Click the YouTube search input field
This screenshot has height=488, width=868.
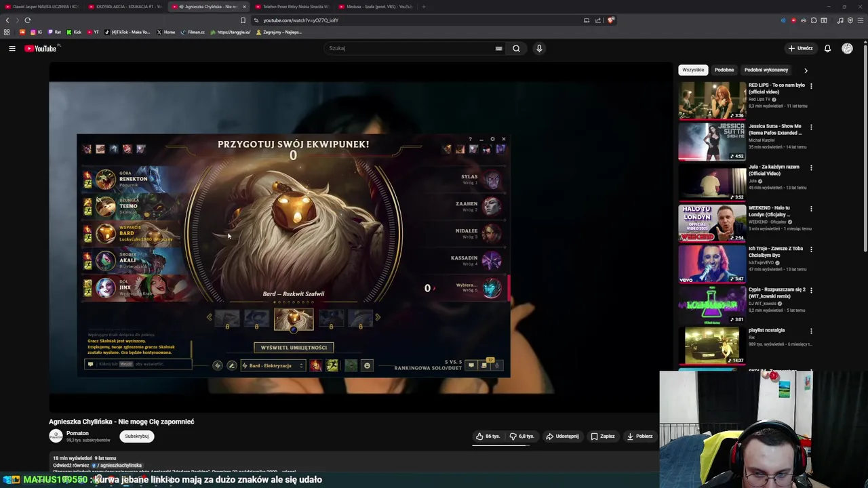(409, 48)
